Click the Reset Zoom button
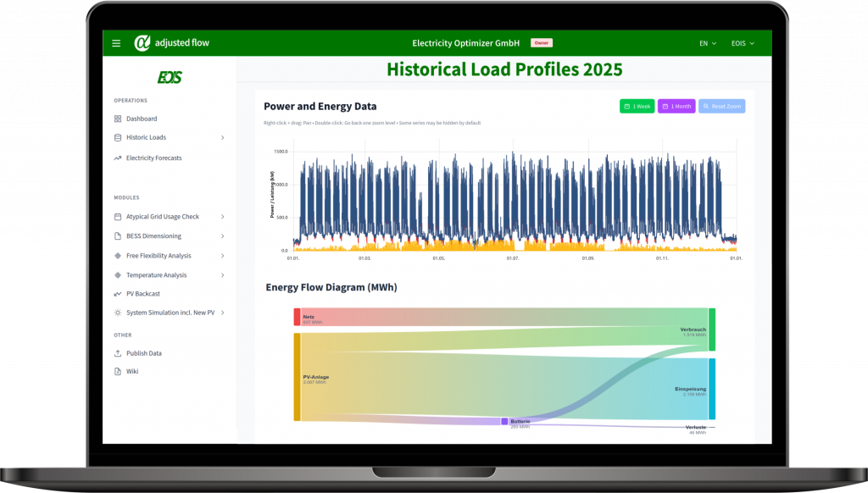This screenshot has height=493, width=868. pos(722,106)
